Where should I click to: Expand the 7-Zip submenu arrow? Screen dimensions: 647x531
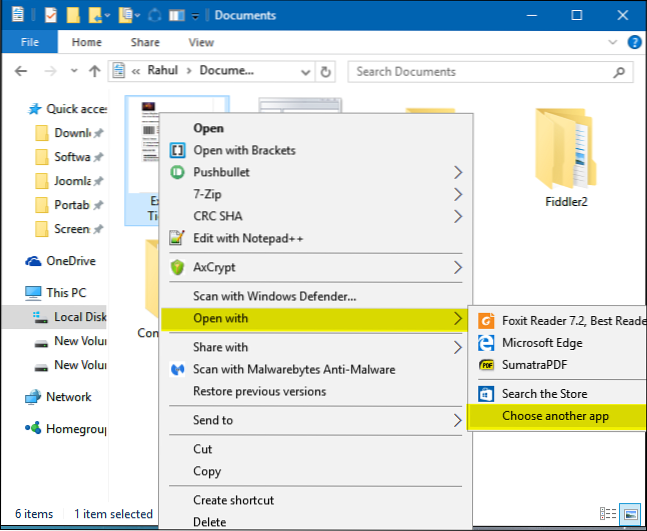tap(458, 194)
